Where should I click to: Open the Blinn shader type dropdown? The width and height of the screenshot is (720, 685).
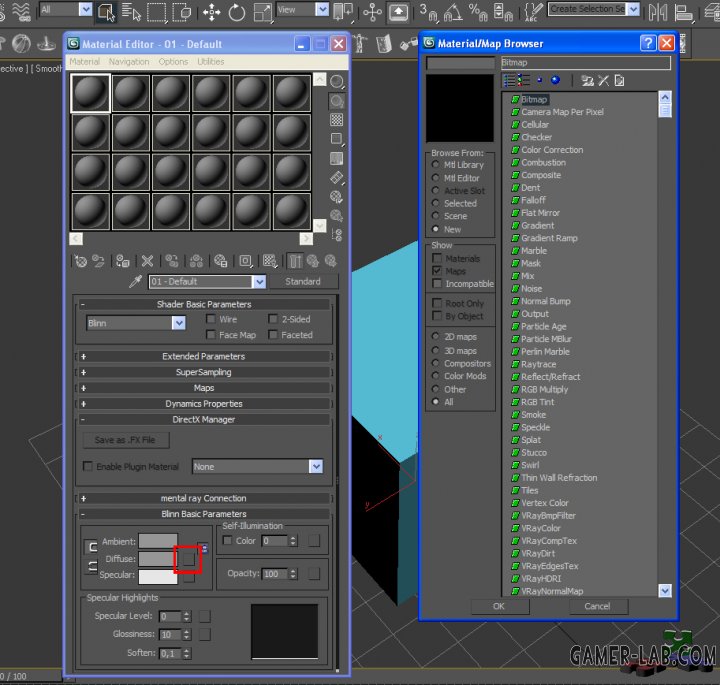coord(178,323)
